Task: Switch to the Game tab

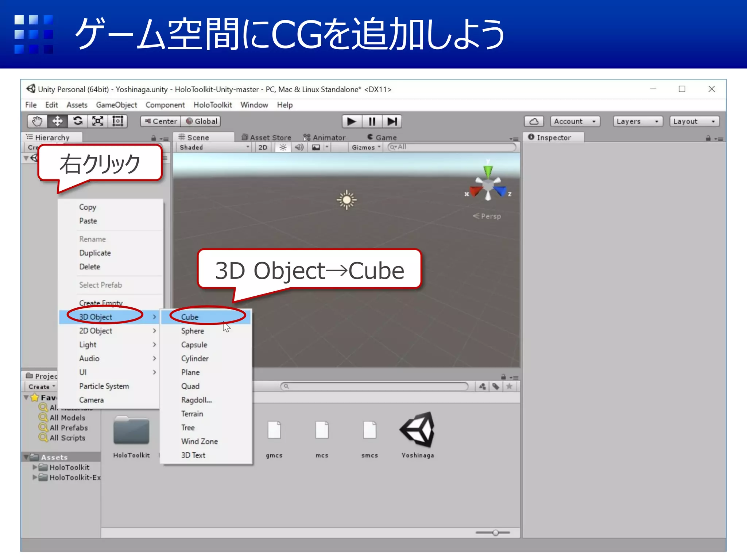Action: click(x=382, y=137)
